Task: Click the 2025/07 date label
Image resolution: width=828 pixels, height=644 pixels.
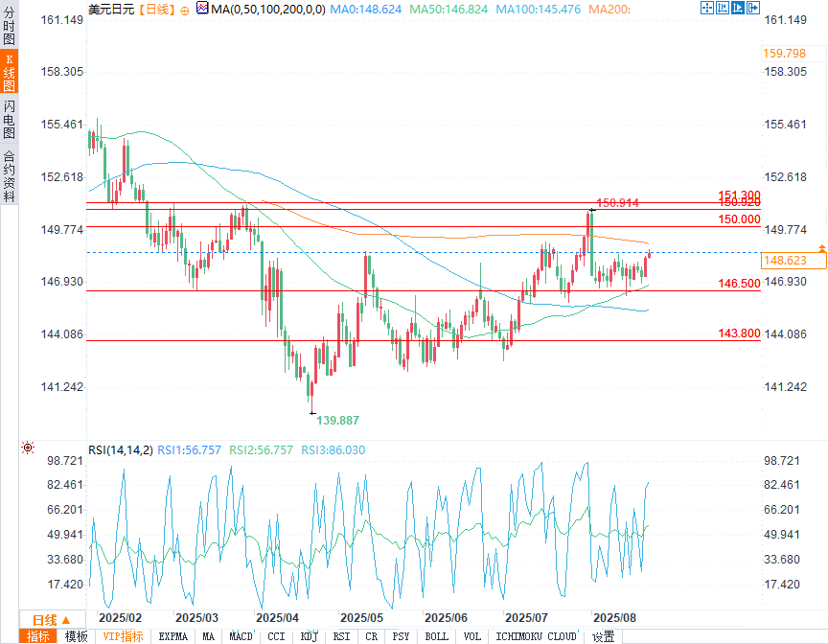Action: click(x=526, y=617)
